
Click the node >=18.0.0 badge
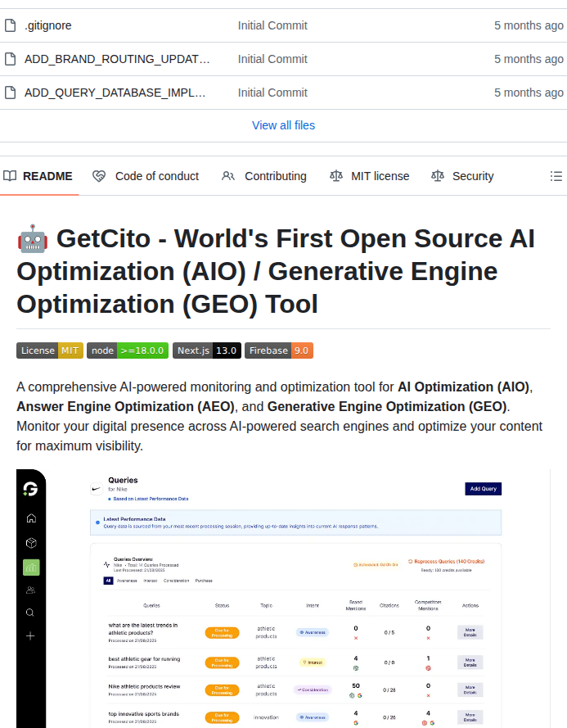128,350
